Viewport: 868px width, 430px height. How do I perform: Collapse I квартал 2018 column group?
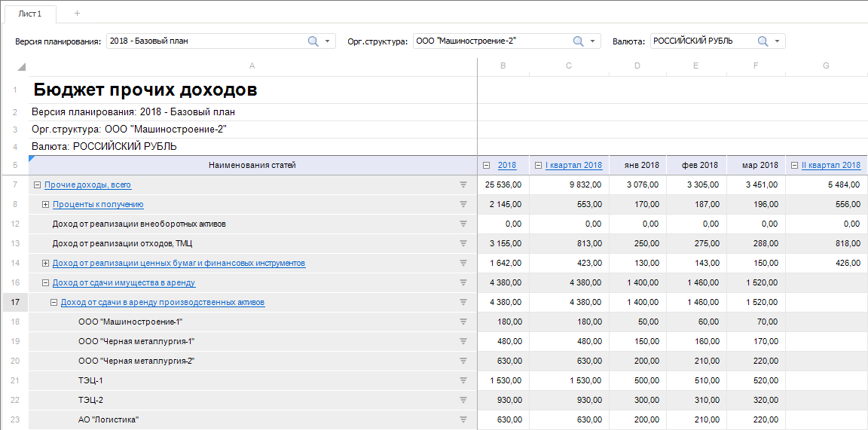point(538,166)
